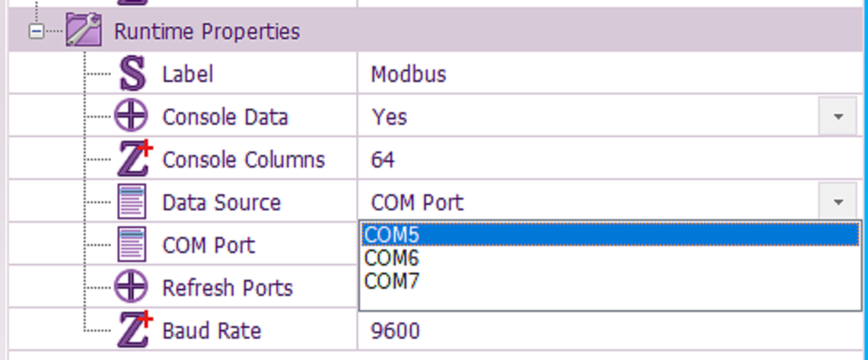Viewport: 868px width, 360px height.
Task: Open the Console Data dropdown arrow
Action: point(837,117)
